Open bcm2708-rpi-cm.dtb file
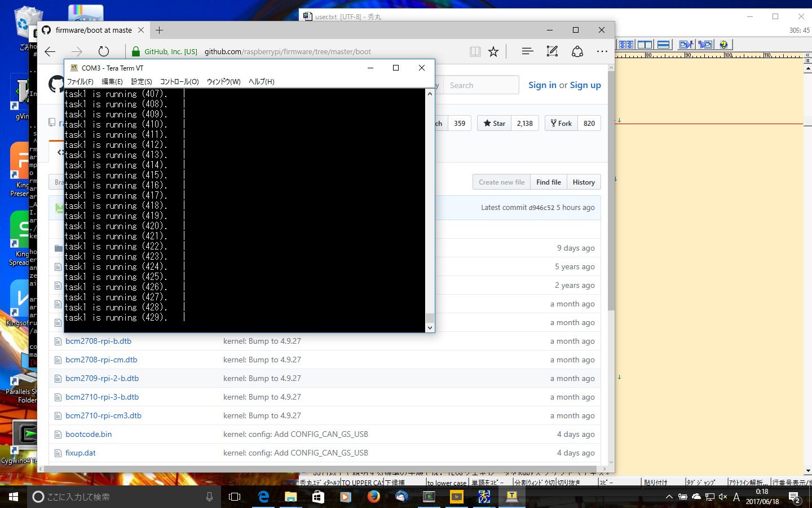Viewport: 812px width, 508px height. pos(101,360)
